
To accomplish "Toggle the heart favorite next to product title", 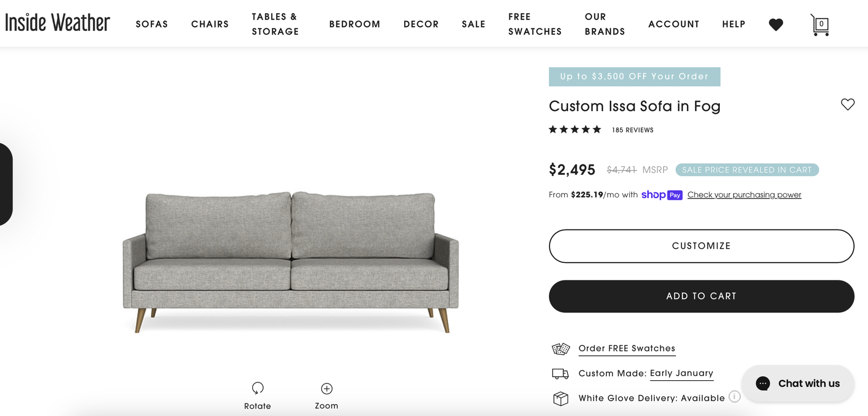I will coord(847,104).
